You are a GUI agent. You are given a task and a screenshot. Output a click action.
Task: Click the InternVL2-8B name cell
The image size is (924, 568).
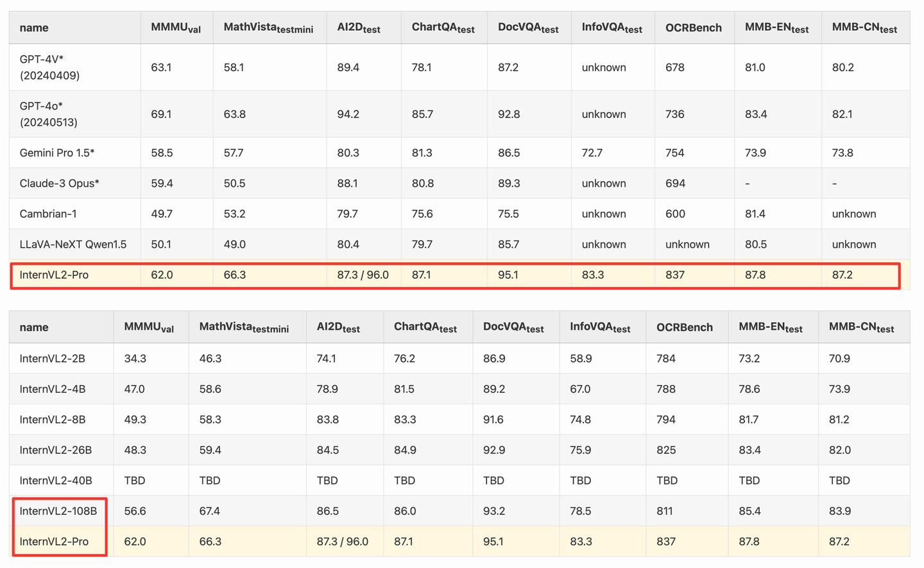53,420
